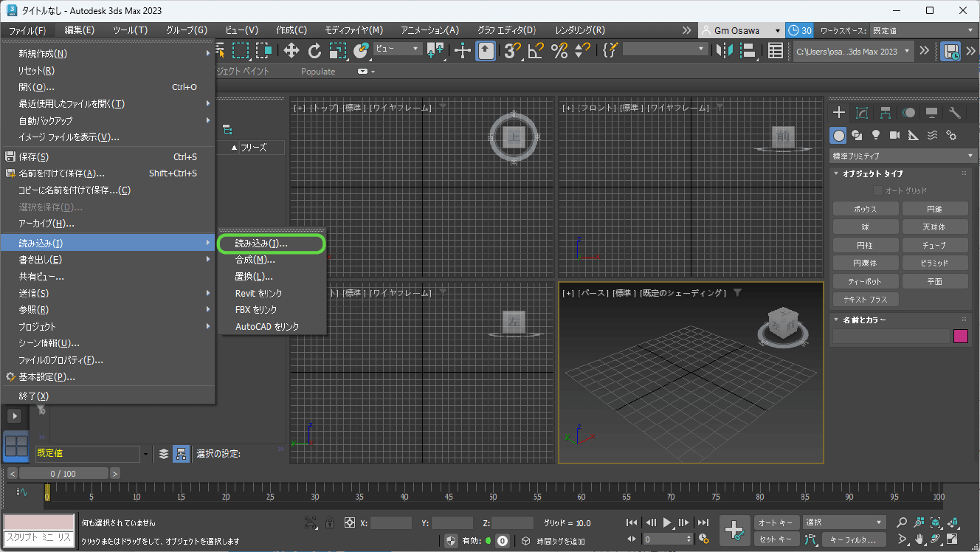Click the Mirror tool icon
980x552 pixels.
725,50
